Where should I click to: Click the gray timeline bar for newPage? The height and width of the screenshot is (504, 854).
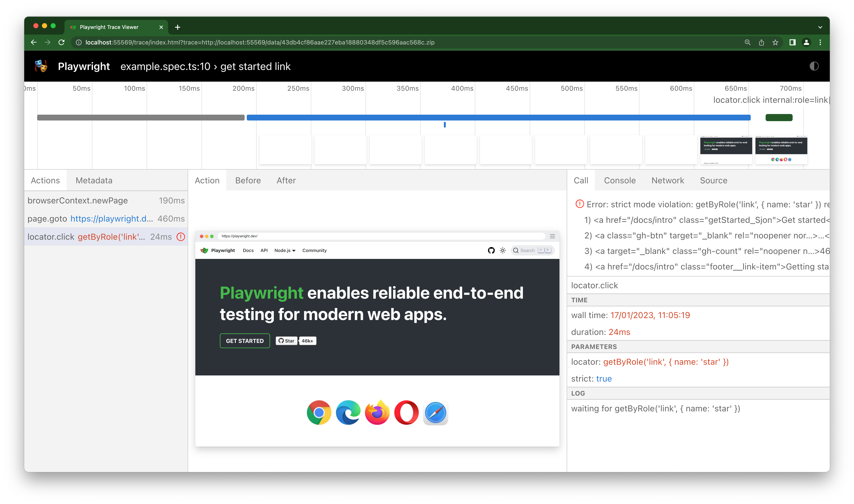[x=141, y=117]
